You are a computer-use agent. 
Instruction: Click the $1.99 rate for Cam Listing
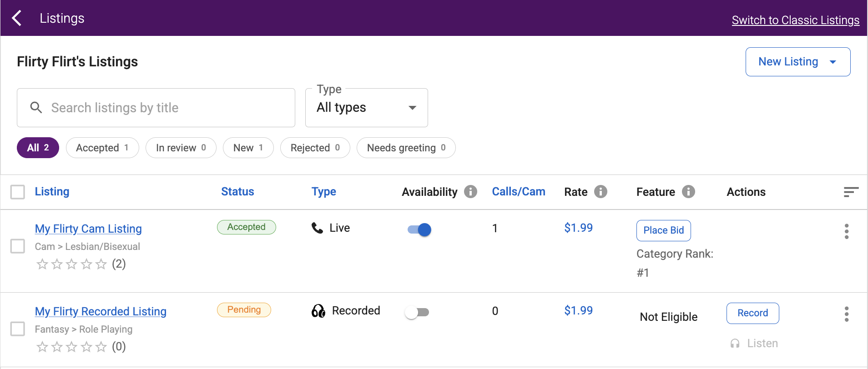579,228
